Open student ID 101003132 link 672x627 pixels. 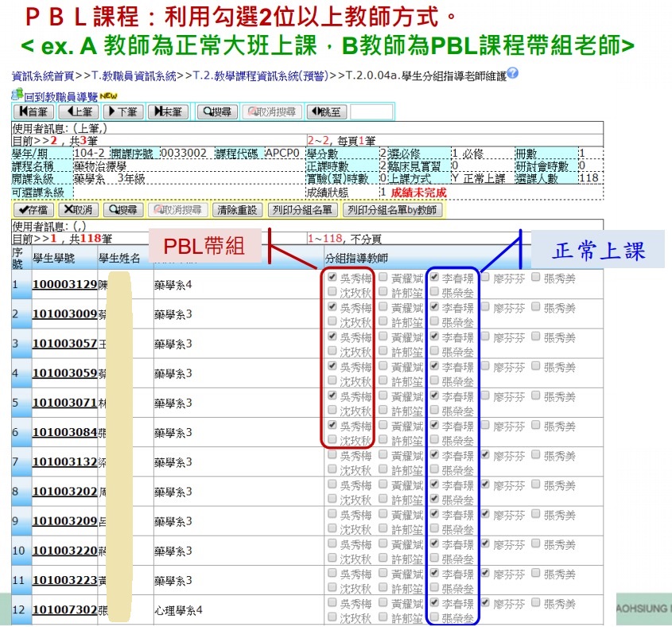(65, 461)
